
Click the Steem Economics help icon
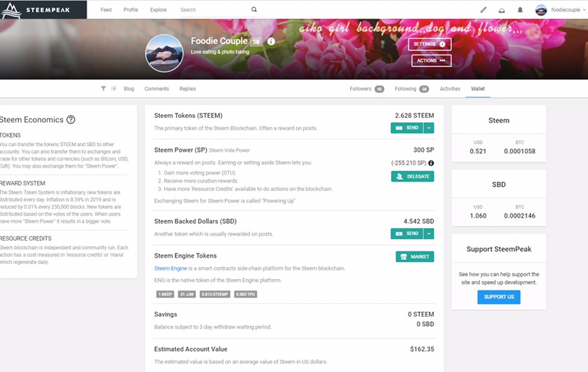pos(71,120)
